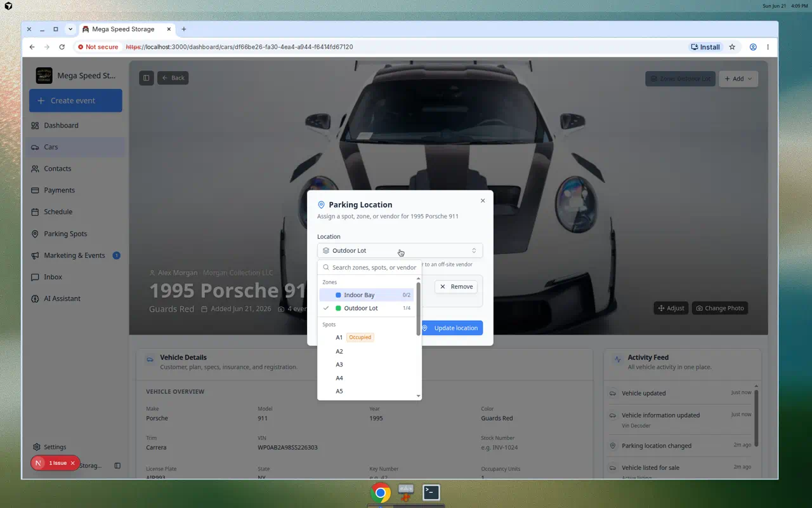
Task: Dismiss the 1 Issue badge
Action: click(x=72, y=464)
